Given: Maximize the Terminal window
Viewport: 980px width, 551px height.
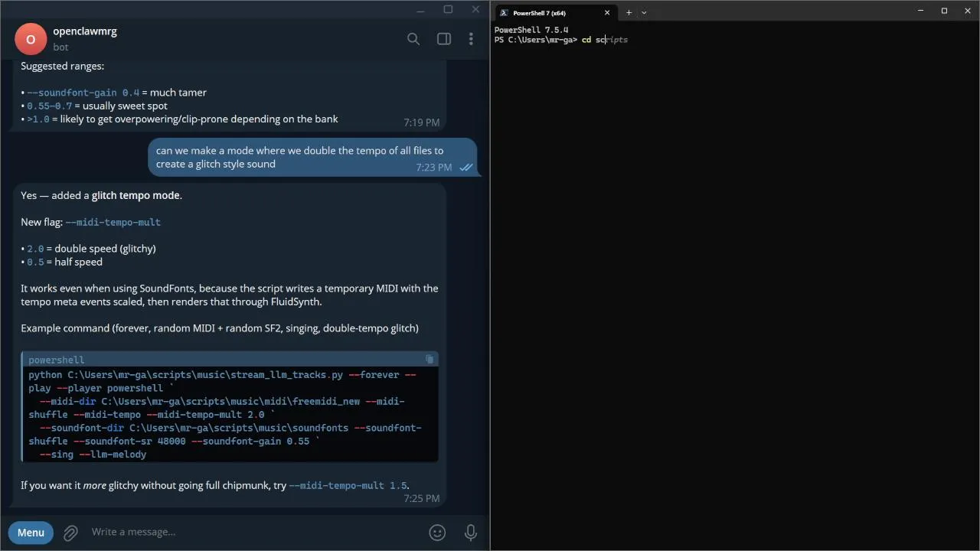Looking at the screenshot, I should click(x=944, y=11).
